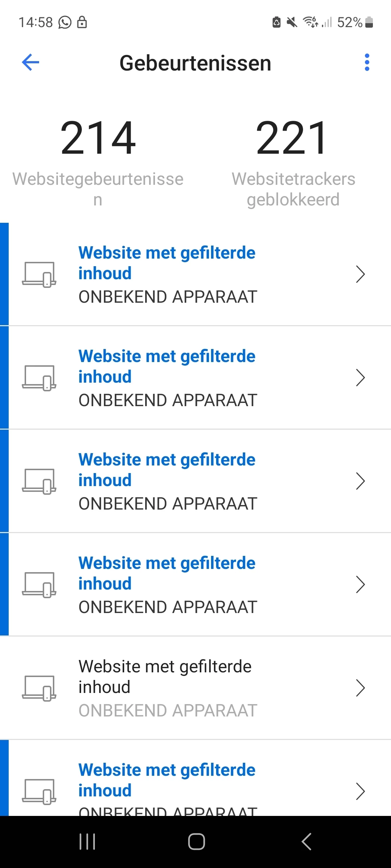
Task: Expand the third event using its chevron
Action: [x=360, y=481]
